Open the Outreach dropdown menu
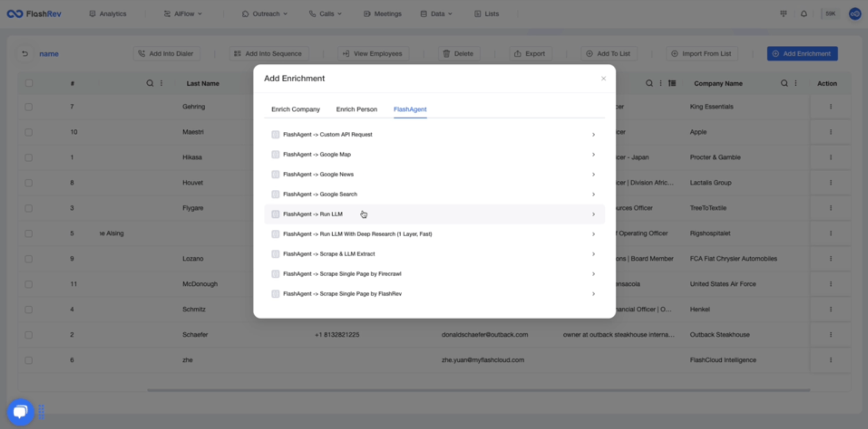This screenshot has width=868, height=429. [x=265, y=14]
